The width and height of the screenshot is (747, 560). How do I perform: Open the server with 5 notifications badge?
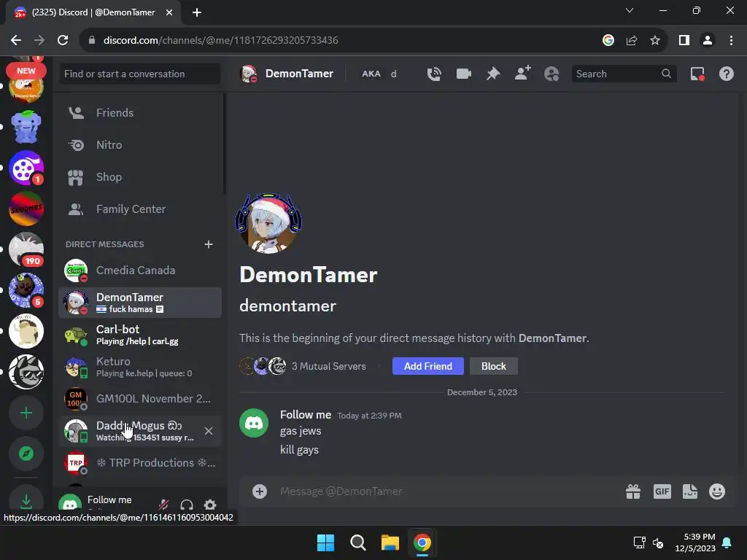tap(26, 290)
